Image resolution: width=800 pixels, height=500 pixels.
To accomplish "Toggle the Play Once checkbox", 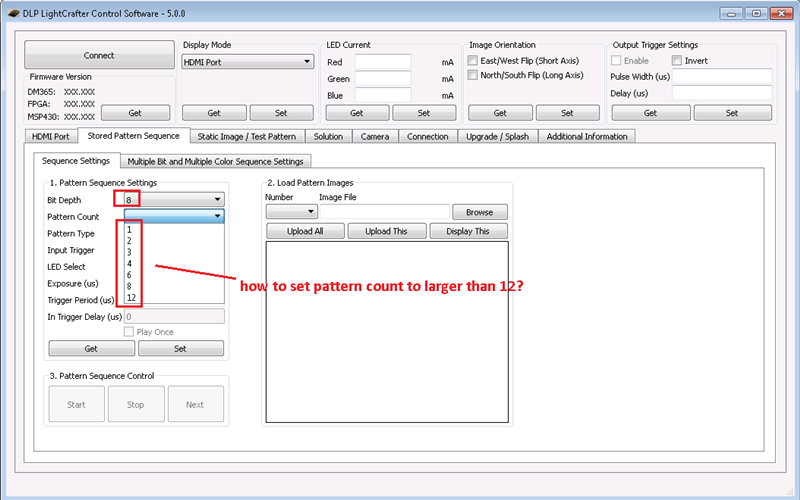I will [129, 332].
